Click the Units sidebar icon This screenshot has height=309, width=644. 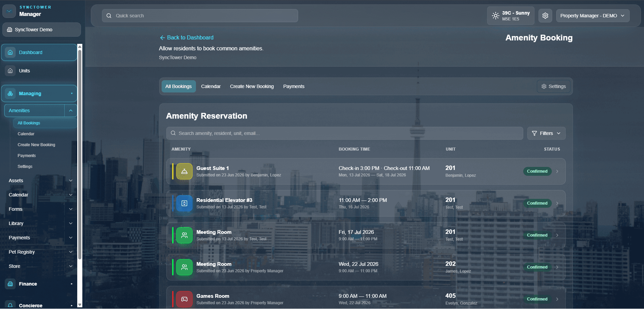[10, 71]
